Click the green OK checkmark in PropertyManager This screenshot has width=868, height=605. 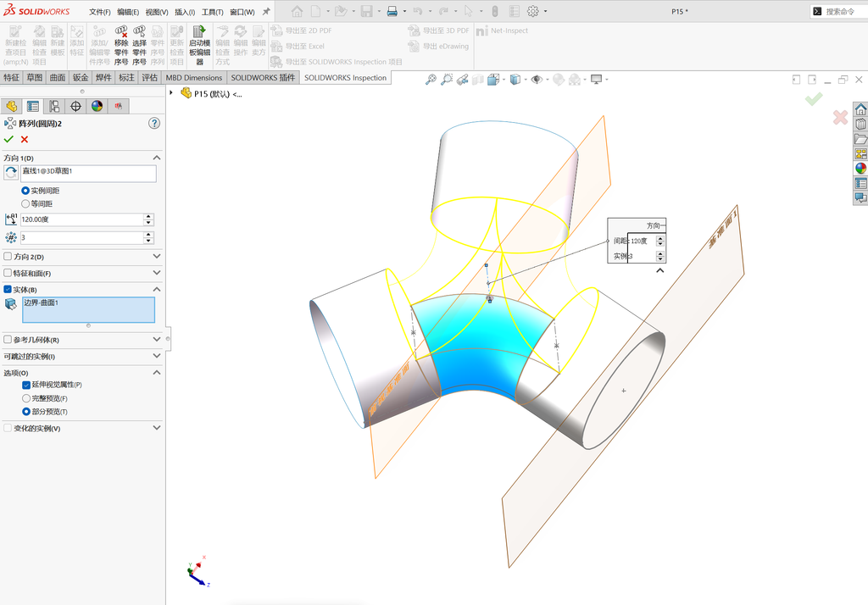pos(8,140)
